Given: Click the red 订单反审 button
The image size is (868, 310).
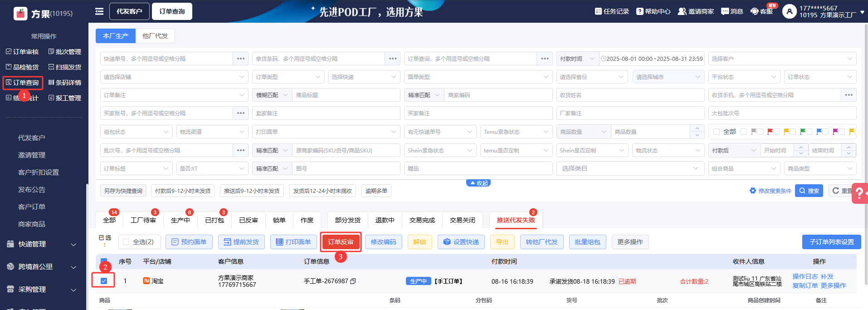Looking at the screenshot, I should pyautogui.click(x=341, y=242).
